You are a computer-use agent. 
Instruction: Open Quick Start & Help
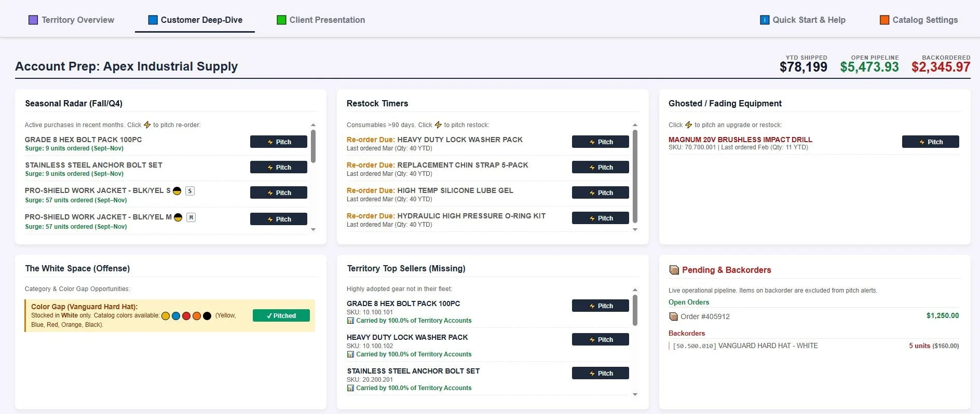(802, 20)
